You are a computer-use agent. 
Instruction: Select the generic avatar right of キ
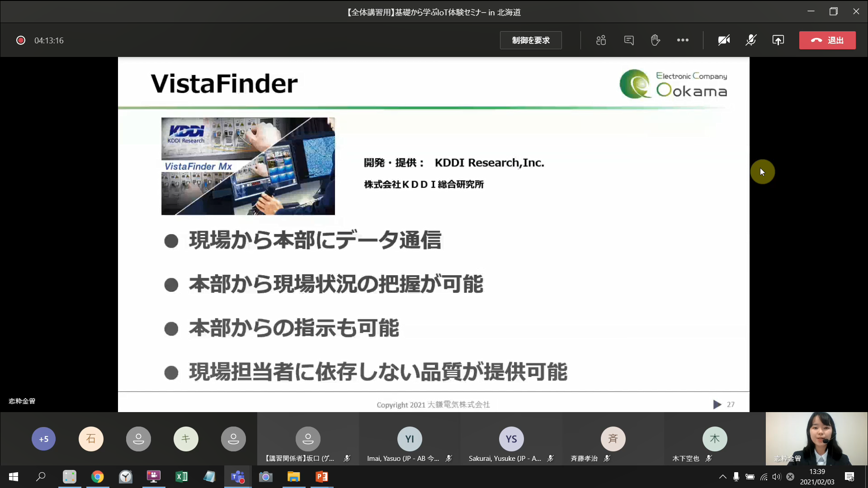(x=233, y=439)
